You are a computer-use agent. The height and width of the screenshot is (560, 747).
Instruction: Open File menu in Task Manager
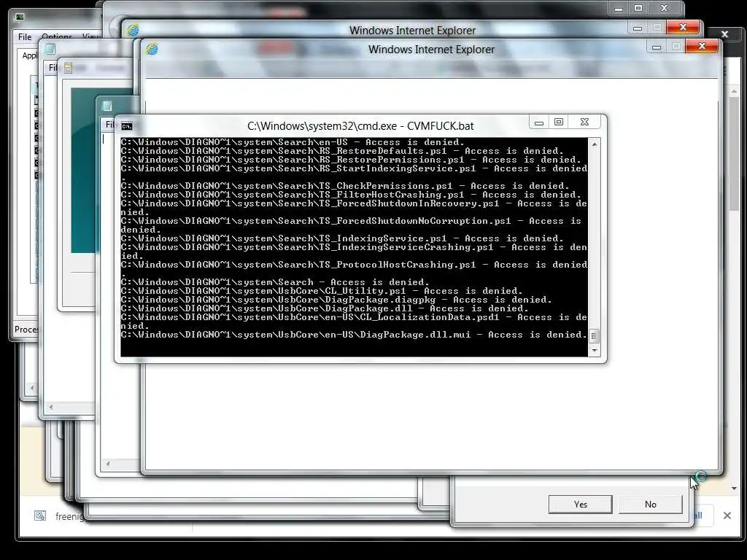click(25, 36)
